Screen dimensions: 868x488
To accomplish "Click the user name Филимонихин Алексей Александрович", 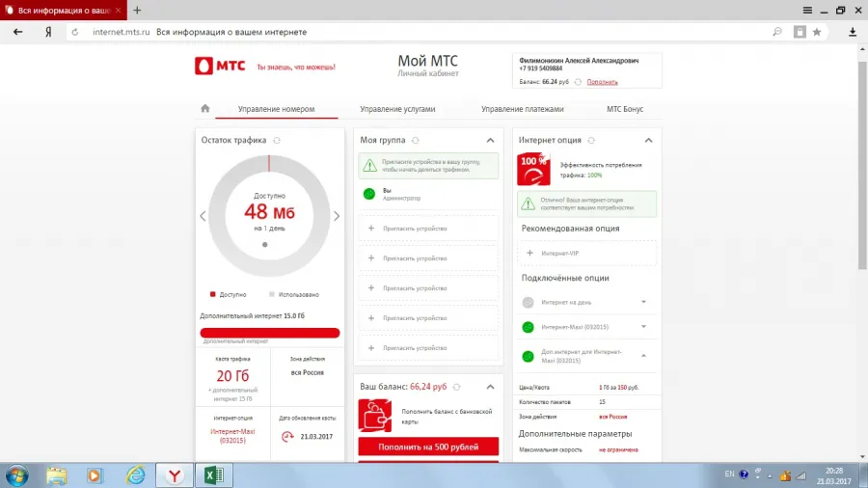I will point(579,61).
